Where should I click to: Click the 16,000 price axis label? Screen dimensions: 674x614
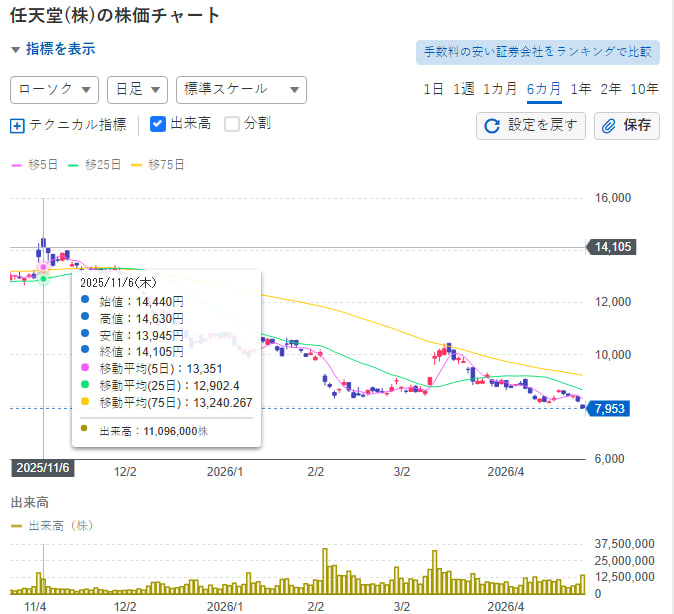tap(613, 198)
